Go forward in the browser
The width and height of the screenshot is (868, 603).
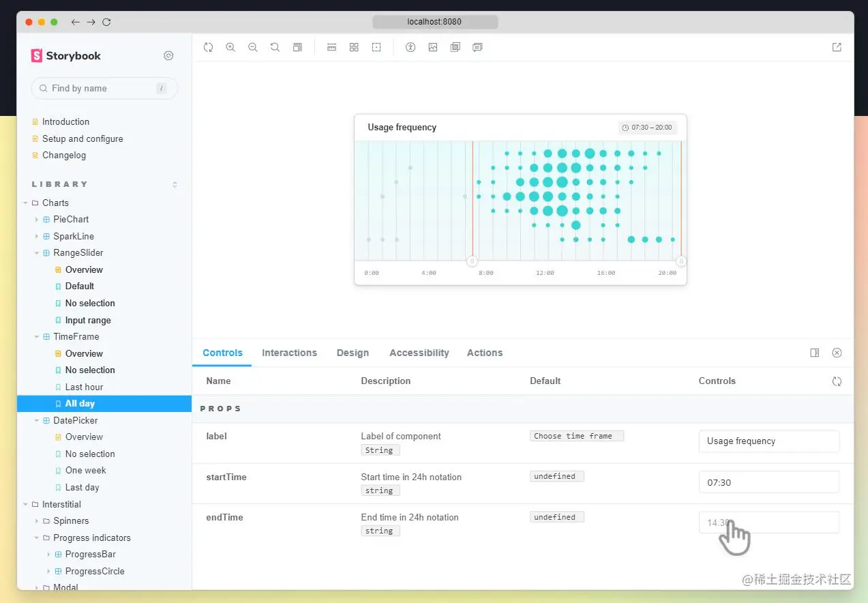point(91,22)
